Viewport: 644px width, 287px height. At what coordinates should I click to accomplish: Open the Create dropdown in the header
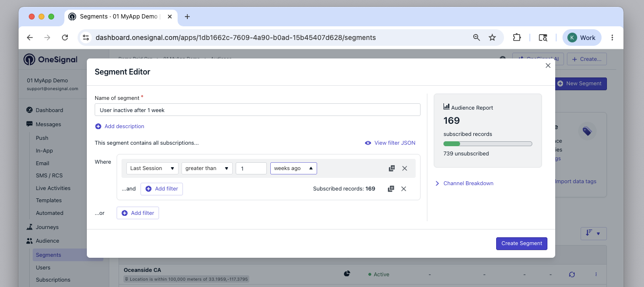586,59
